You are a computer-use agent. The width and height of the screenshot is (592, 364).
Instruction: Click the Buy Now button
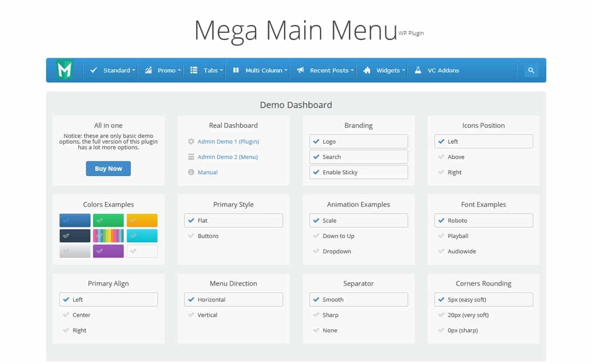[108, 168]
